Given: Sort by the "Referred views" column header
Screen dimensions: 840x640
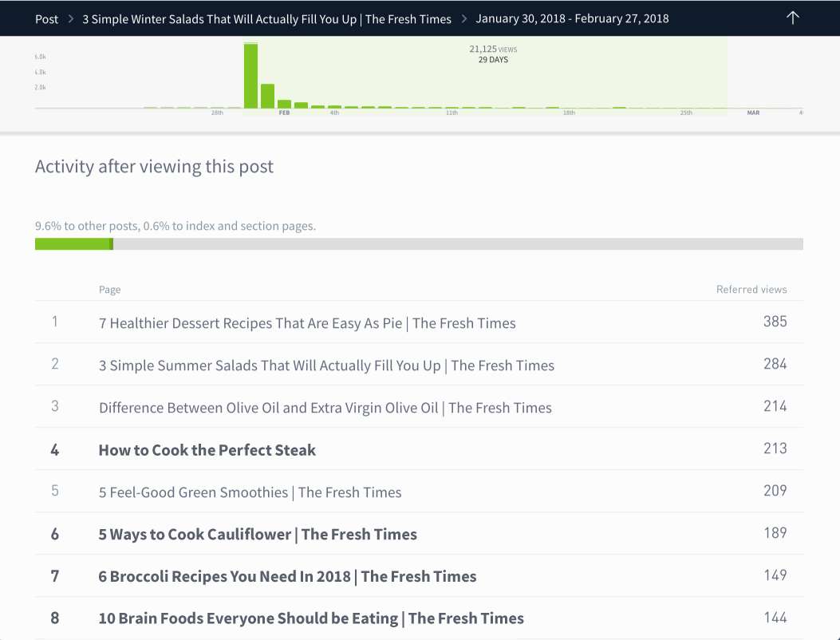Looking at the screenshot, I should click(751, 290).
